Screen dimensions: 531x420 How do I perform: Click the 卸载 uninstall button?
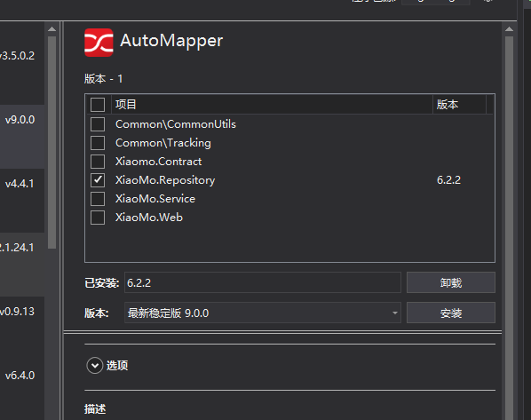click(x=451, y=282)
